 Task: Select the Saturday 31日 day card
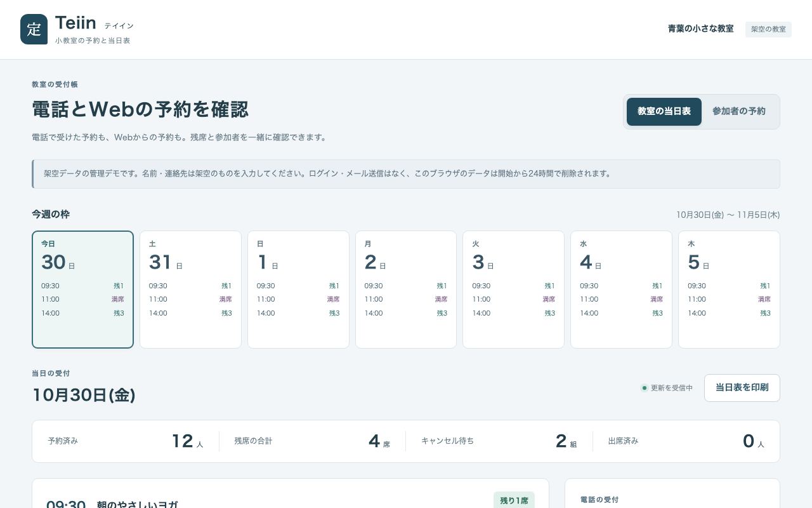(190, 290)
